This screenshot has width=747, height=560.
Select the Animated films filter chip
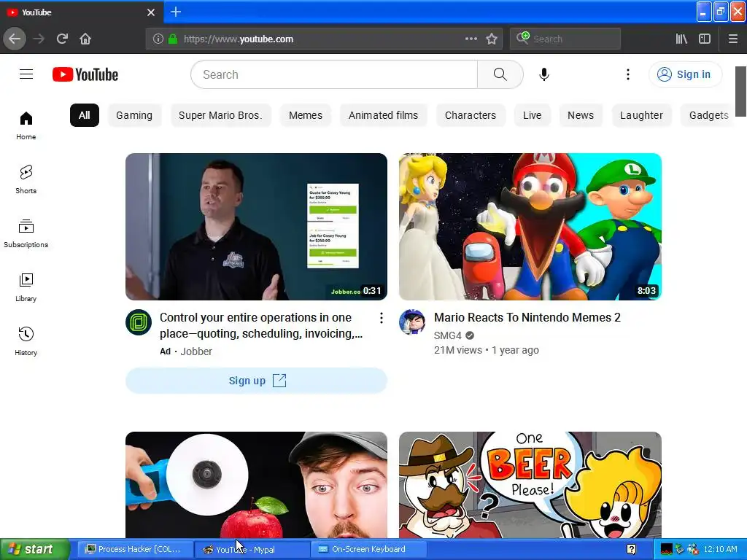pyautogui.click(x=383, y=115)
